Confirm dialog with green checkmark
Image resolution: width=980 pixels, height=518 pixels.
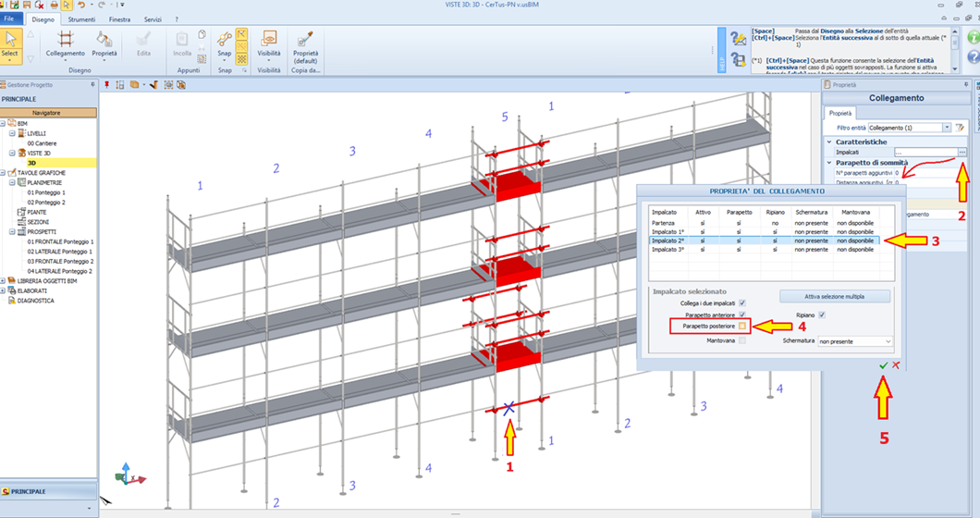tap(883, 366)
